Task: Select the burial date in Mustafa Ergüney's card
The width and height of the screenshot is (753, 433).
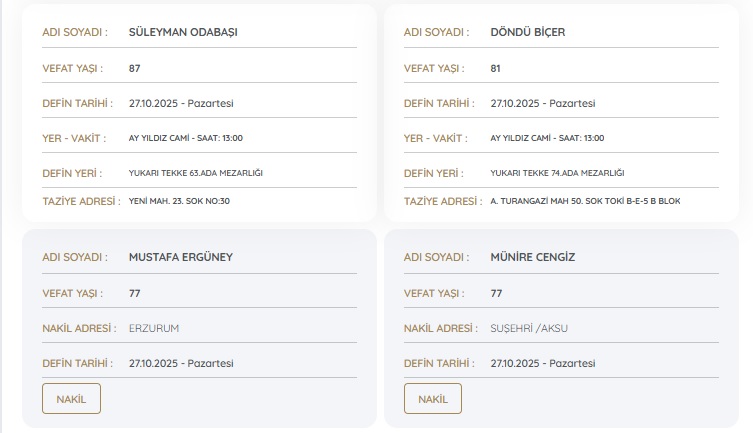Action: [x=181, y=363]
